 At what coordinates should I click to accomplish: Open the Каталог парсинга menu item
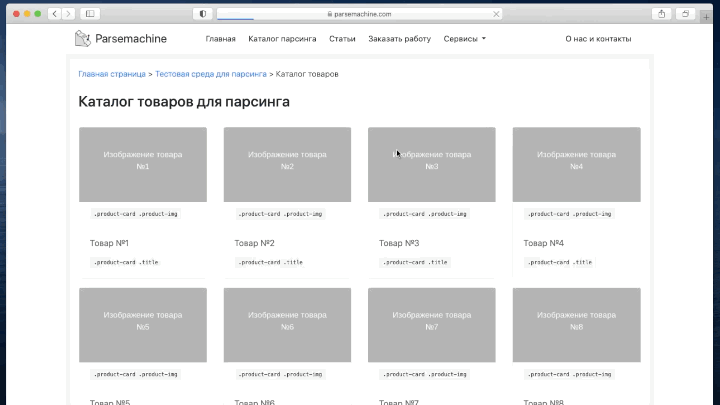282,39
